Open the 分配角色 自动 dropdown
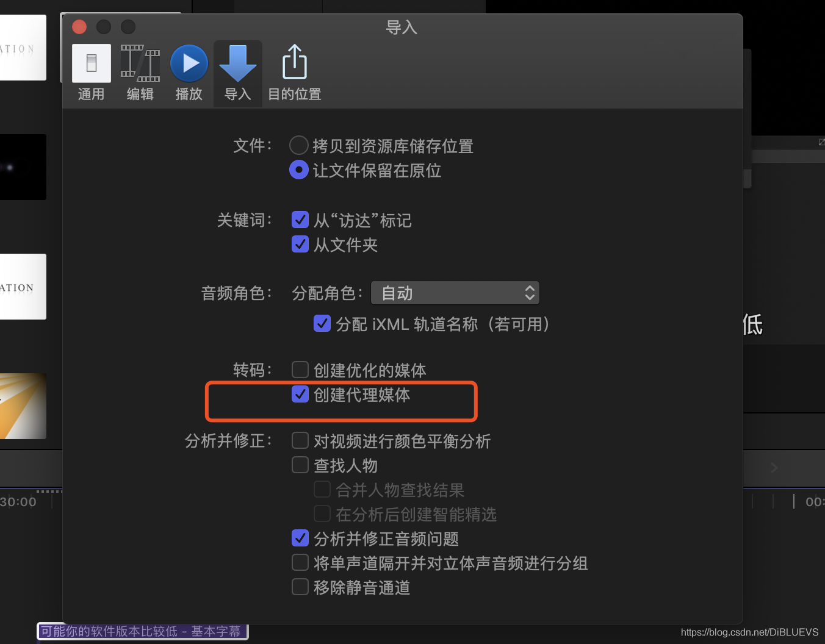 point(455,293)
